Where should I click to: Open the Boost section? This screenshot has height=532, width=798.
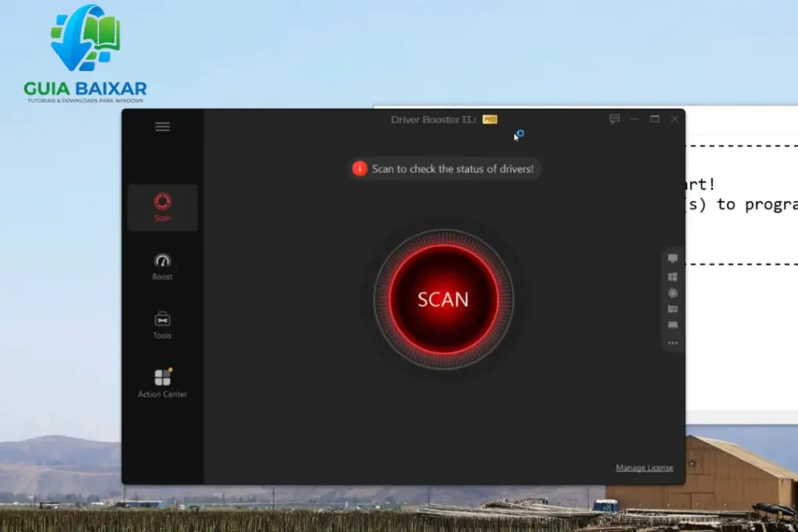[162, 267]
